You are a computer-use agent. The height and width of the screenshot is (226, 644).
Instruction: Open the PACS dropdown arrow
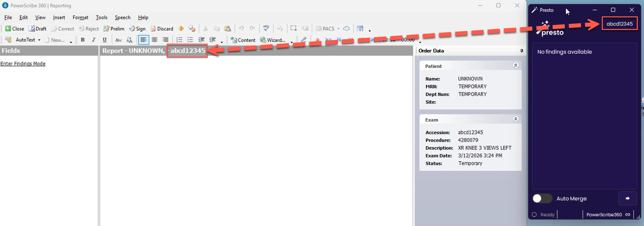tap(338, 28)
